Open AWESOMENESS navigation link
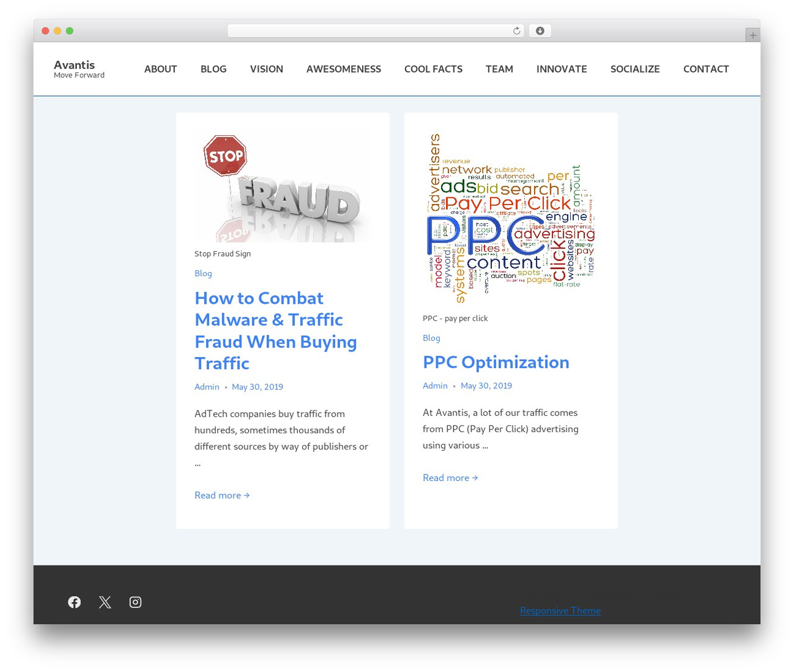Viewport: 794px width, 672px height. (x=344, y=69)
